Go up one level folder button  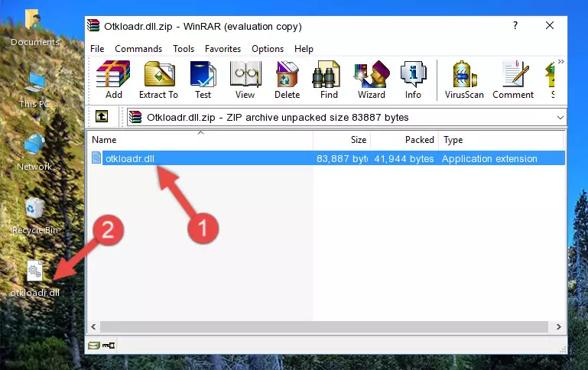pos(102,117)
